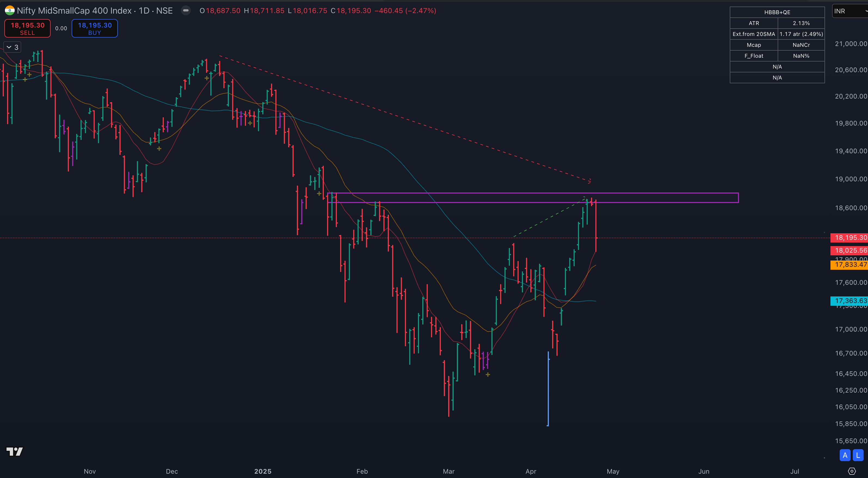Toggle log scale with the L button
Image resolution: width=868 pixels, height=478 pixels.
858,455
